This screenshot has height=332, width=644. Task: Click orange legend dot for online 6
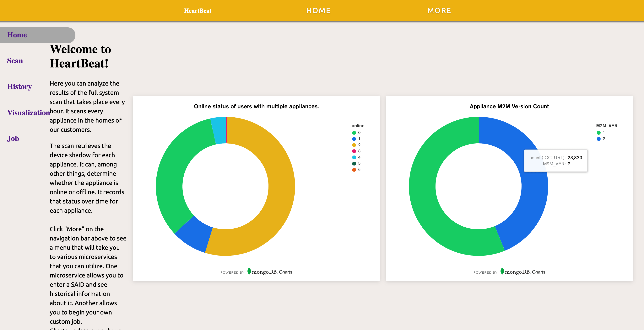pos(354,170)
